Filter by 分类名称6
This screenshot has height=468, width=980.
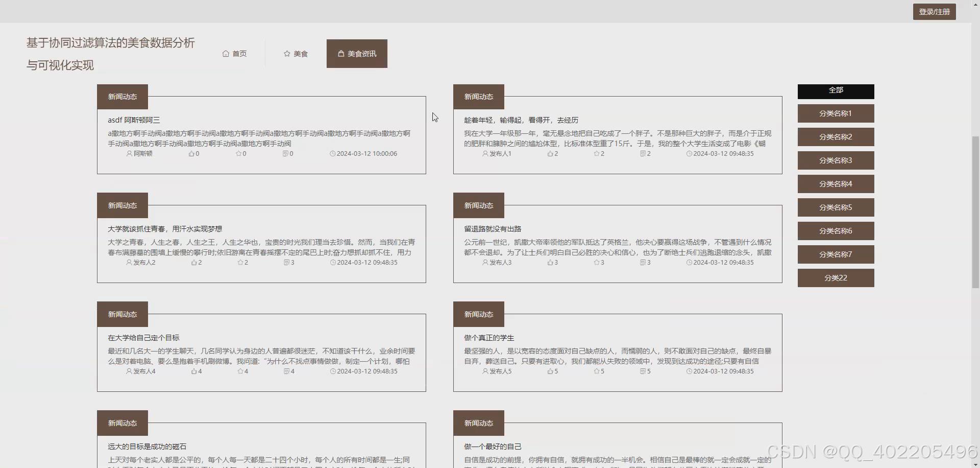(x=836, y=231)
